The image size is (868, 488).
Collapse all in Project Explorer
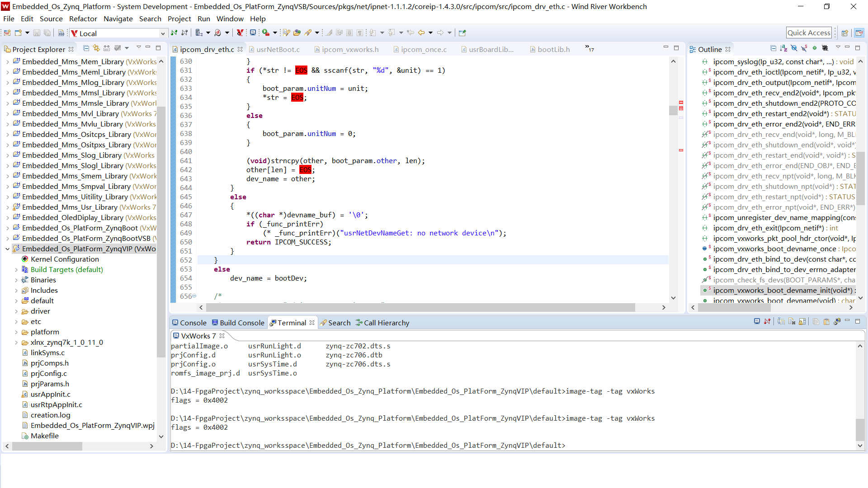[86, 48]
